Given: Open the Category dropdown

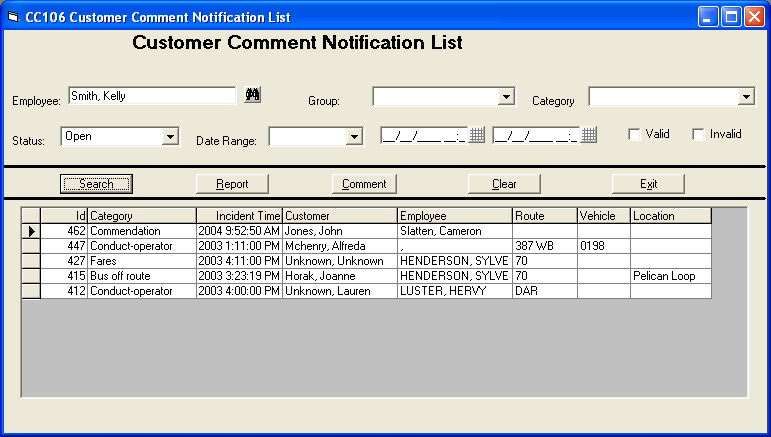Looking at the screenshot, I should 746,97.
